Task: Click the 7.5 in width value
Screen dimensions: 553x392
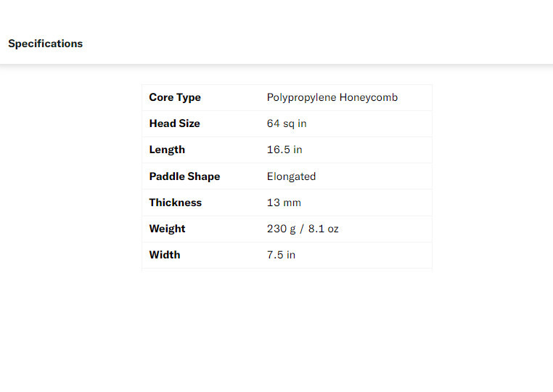Action: 281,255
